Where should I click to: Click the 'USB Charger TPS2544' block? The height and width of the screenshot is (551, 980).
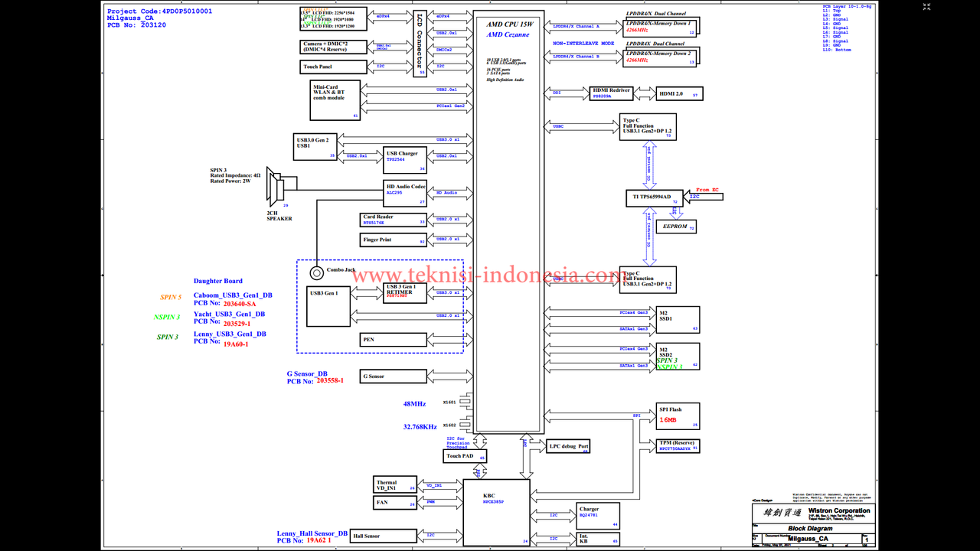coord(405,161)
